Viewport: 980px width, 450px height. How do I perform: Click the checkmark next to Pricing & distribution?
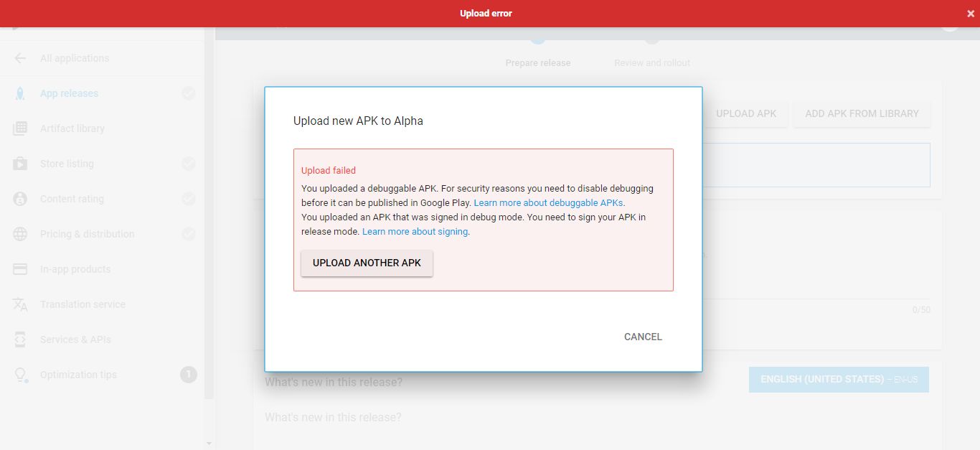[189, 234]
